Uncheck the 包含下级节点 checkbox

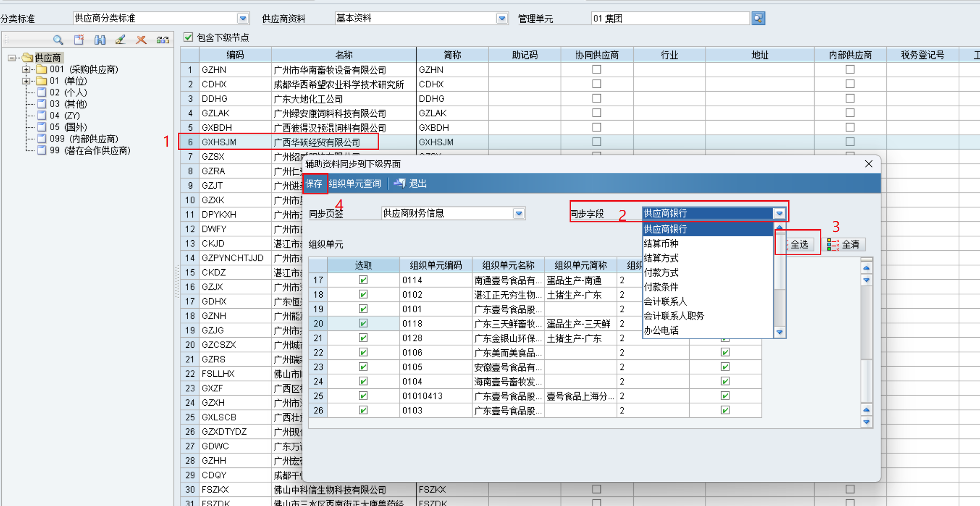pos(189,37)
